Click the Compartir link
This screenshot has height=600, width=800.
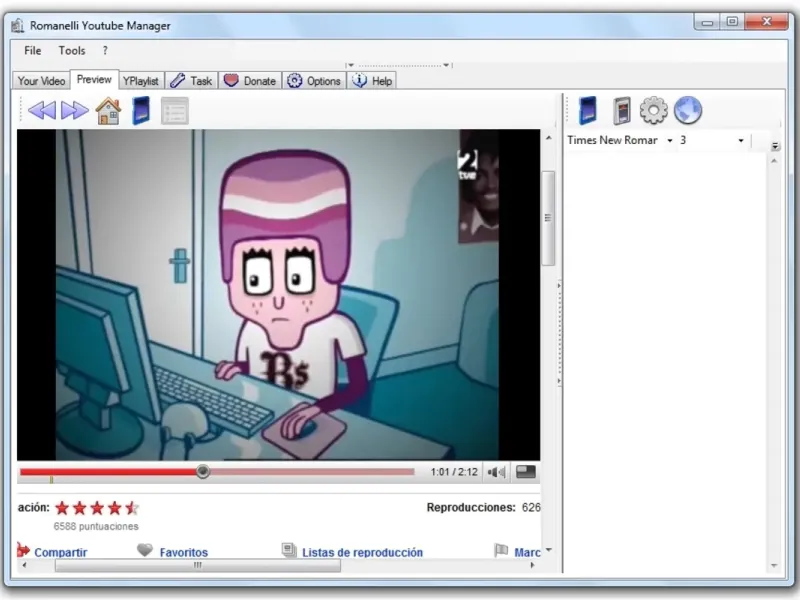coord(61,552)
